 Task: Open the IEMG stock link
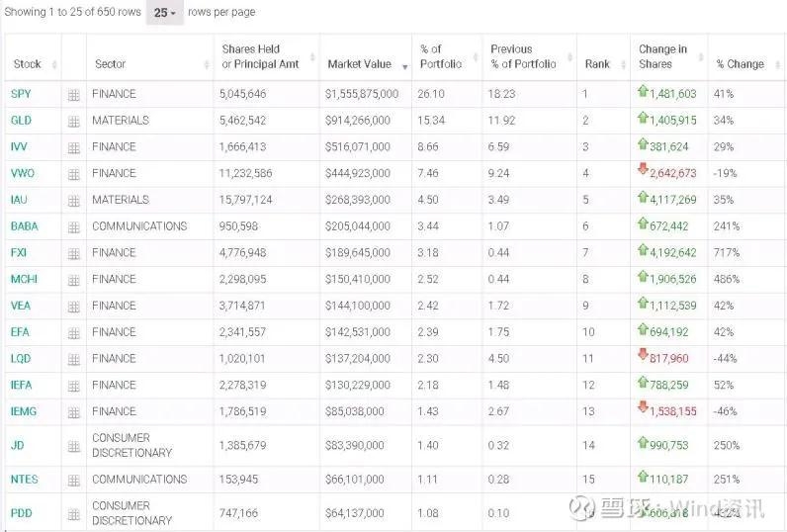(x=24, y=412)
